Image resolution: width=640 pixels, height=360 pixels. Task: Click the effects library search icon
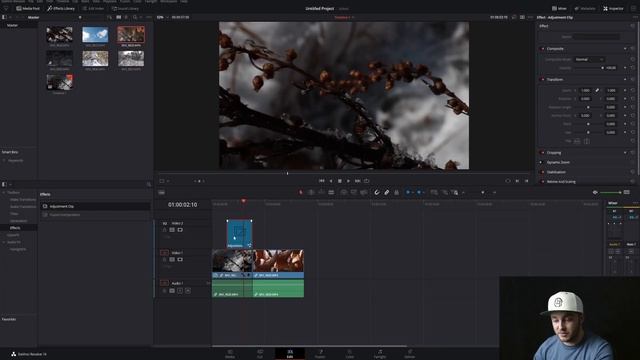click(x=149, y=184)
